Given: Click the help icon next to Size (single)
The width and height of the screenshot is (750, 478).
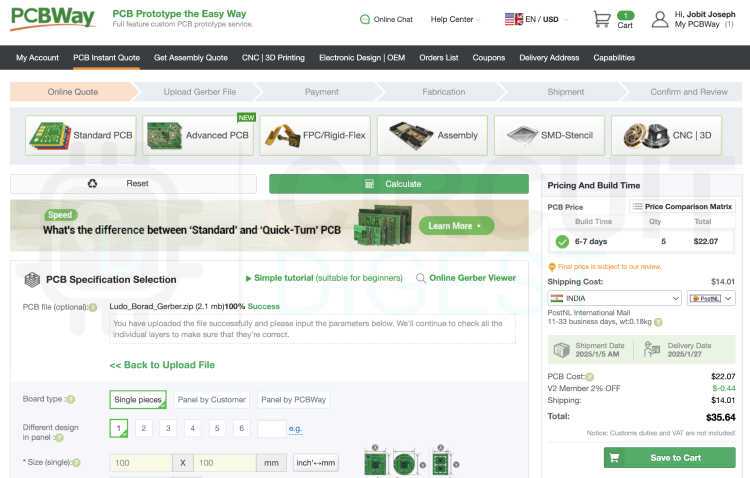Looking at the screenshot, I should click(x=76, y=463).
